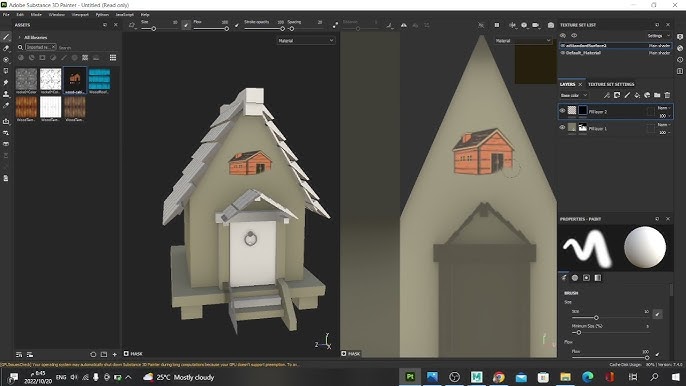Viewport: 686px width, 386px height.
Task: Select the Material picker eyedropper tool
Action: pos(6,105)
